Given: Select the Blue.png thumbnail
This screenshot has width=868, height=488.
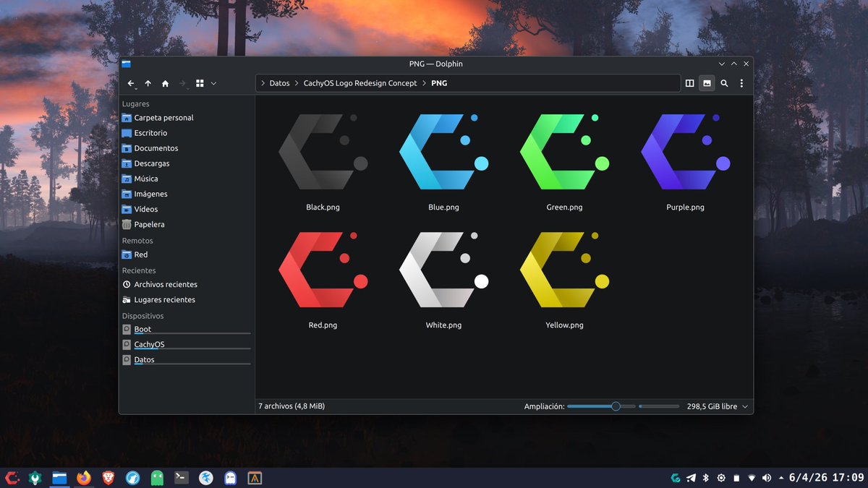Looking at the screenshot, I should tap(443, 152).
